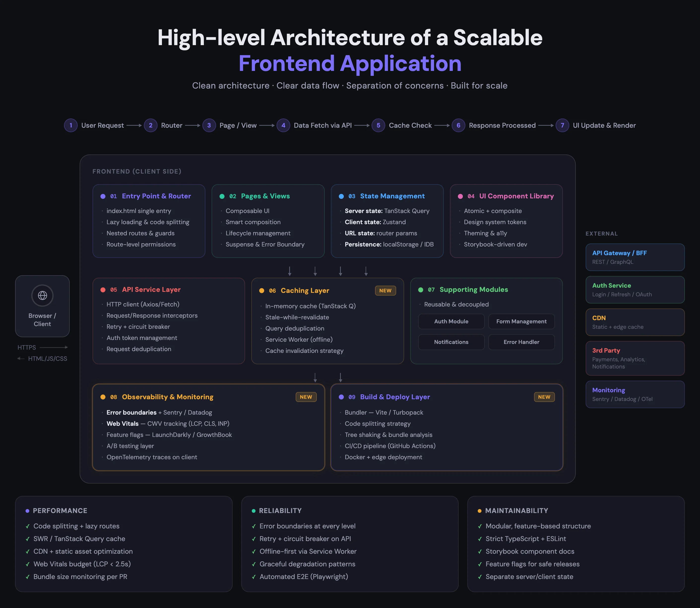The width and height of the screenshot is (700, 608).
Task: Click the Response Processed flow label
Action: click(502, 125)
